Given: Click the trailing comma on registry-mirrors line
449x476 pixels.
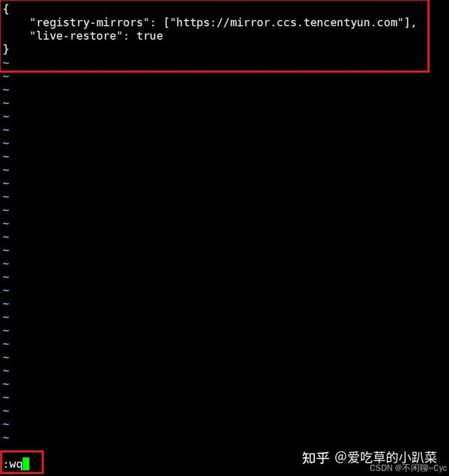Looking at the screenshot, I should [414, 25].
